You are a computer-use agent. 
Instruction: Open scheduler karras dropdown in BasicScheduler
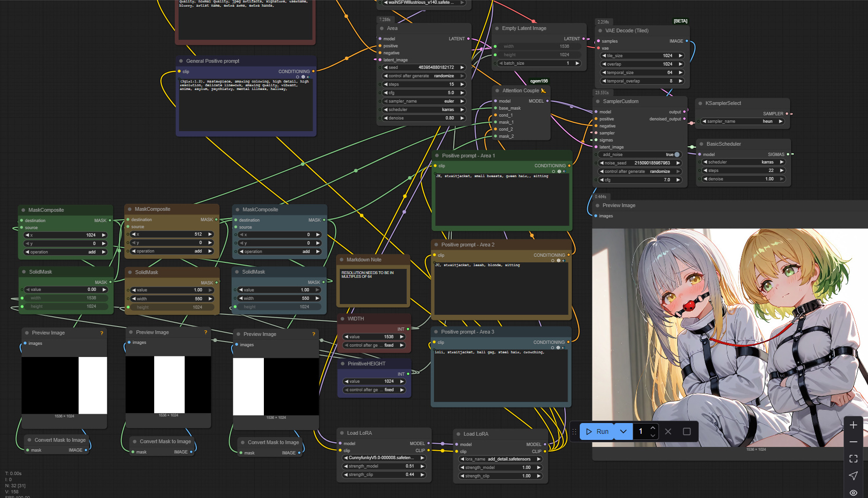pyautogui.click(x=744, y=162)
